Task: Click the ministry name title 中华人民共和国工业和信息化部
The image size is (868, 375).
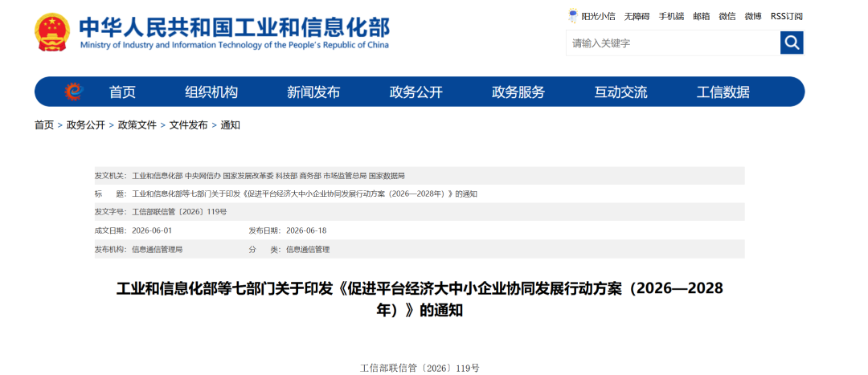Action: [234, 26]
